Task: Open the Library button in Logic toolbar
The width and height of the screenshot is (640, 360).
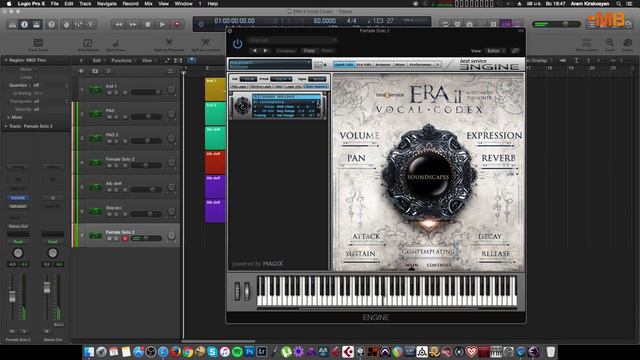Action: (x=13, y=24)
